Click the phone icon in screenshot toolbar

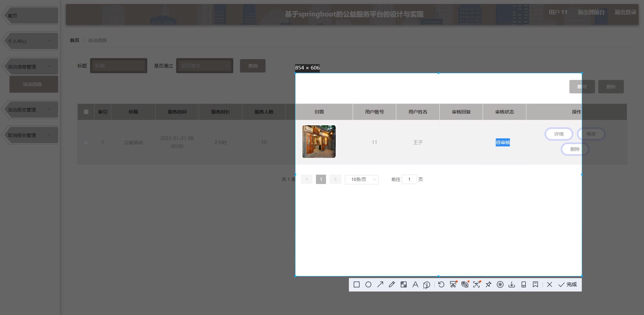[x=524, y=284]
